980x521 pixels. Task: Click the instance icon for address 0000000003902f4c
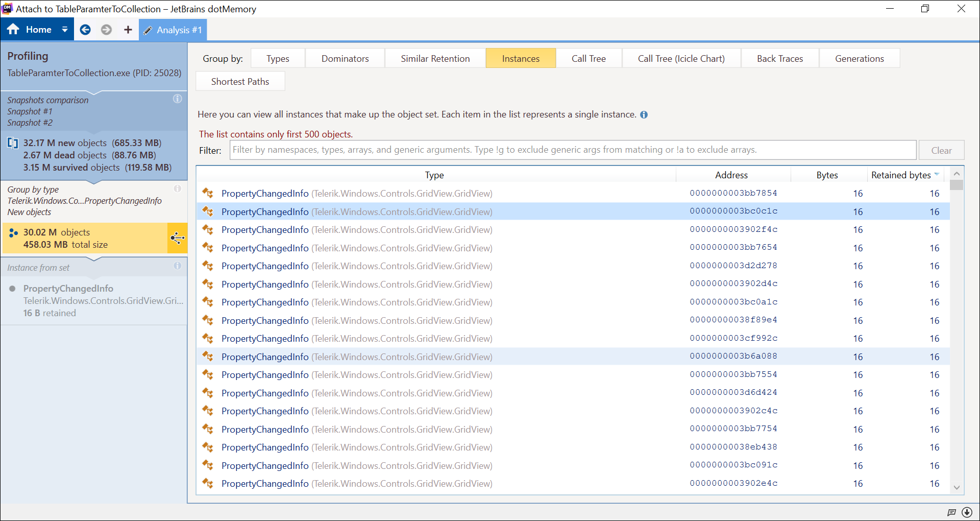point(208,230)
